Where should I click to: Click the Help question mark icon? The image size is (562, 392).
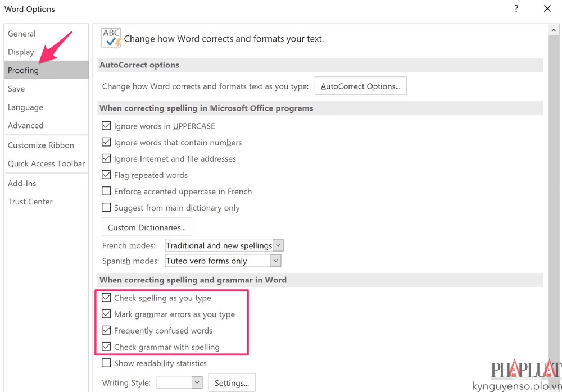(x=516, y=9)
